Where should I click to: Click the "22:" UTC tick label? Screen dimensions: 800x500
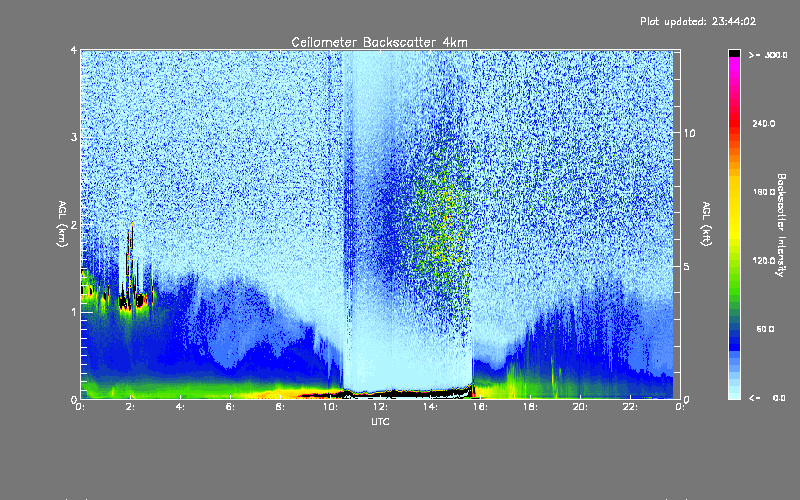pos(630,407)
